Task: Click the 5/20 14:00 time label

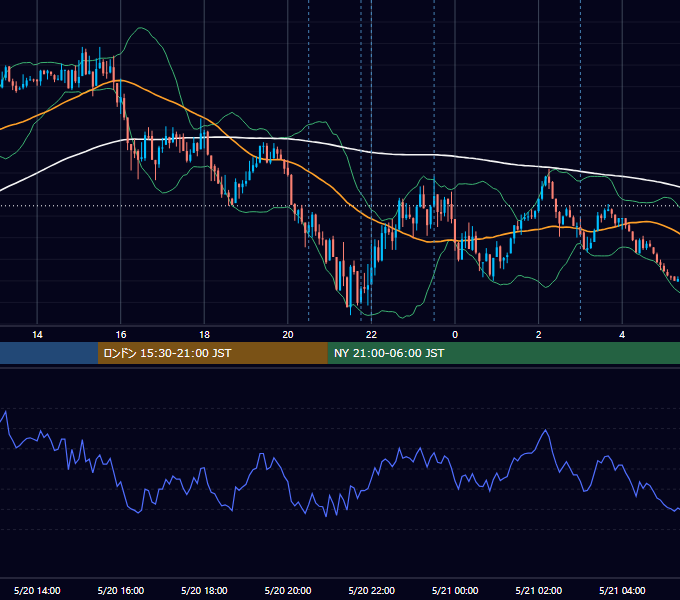Action: 37,590
